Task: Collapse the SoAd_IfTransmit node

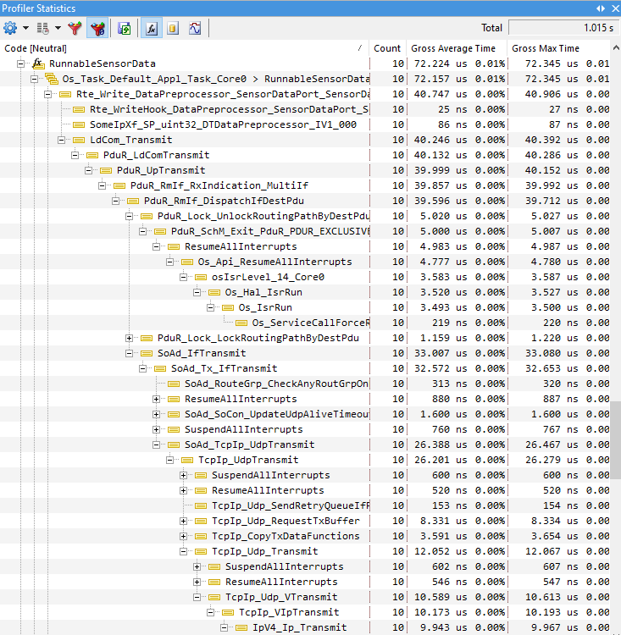Action: (129, 354)
